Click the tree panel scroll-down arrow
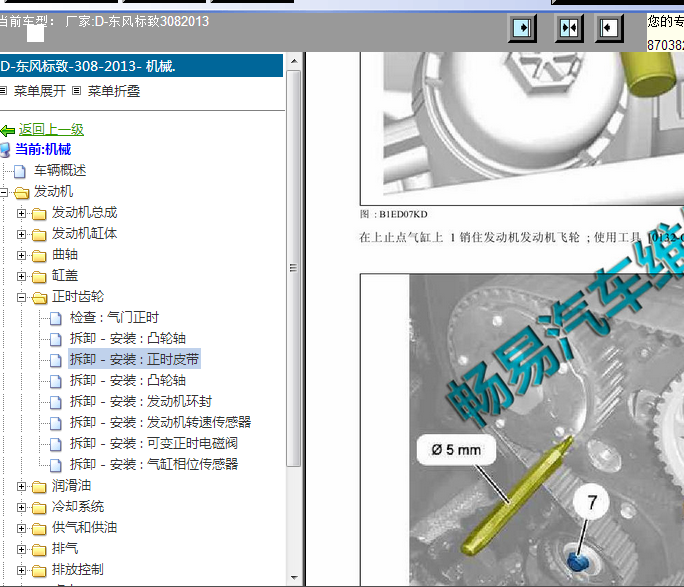This screenshot has width=684, height=587. click(x=294, y=577)
